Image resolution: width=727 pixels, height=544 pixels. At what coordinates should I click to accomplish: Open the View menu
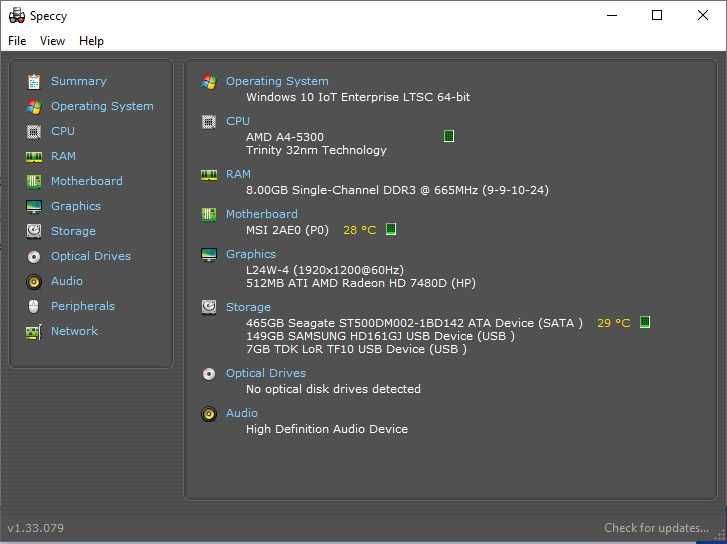pyautogui.click(x=52, y=41)
